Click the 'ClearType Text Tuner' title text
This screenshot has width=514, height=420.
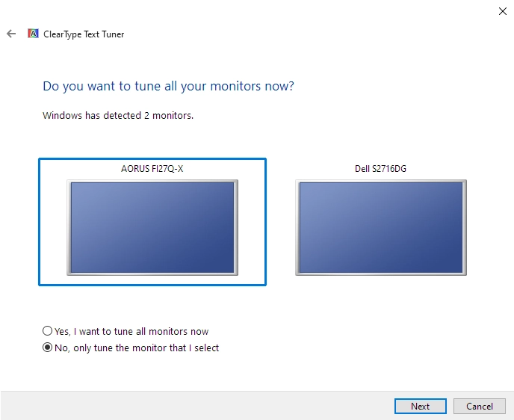(84, 34)
